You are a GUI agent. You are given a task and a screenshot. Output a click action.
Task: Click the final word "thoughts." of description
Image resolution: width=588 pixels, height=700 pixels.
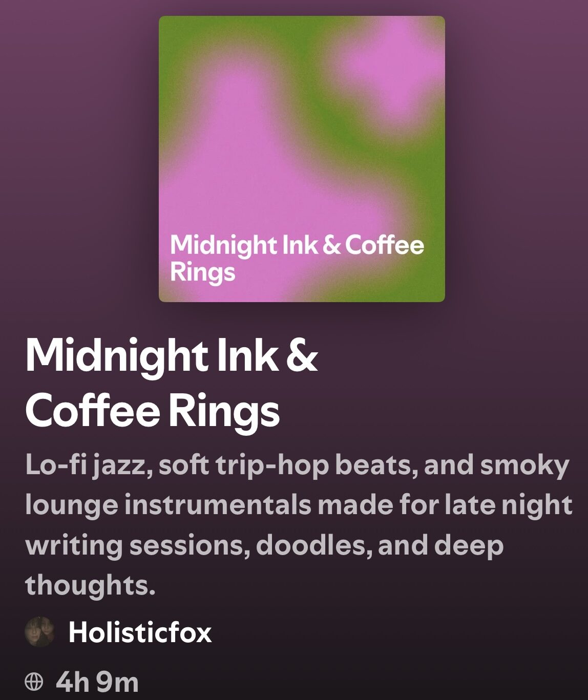[90, 584]
